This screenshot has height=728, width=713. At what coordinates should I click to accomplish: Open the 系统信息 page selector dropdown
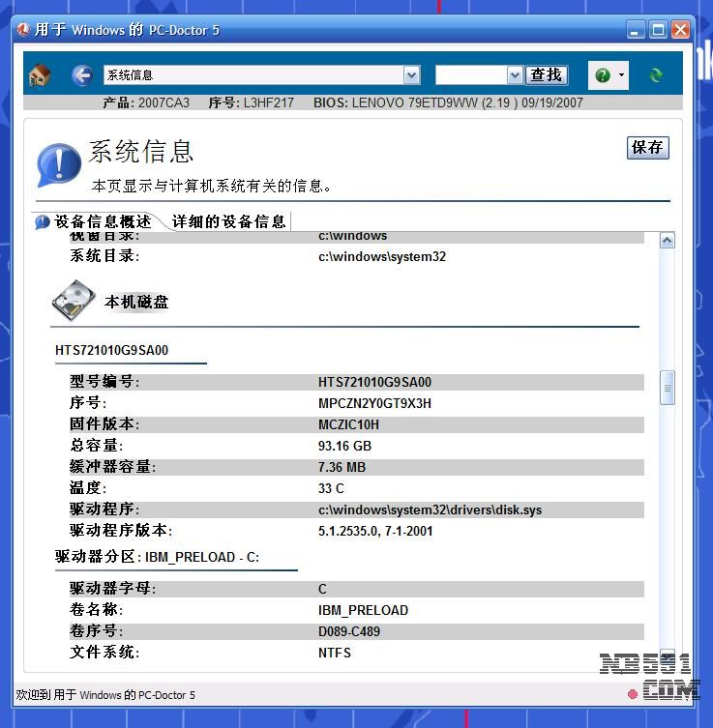coord(411,75)
